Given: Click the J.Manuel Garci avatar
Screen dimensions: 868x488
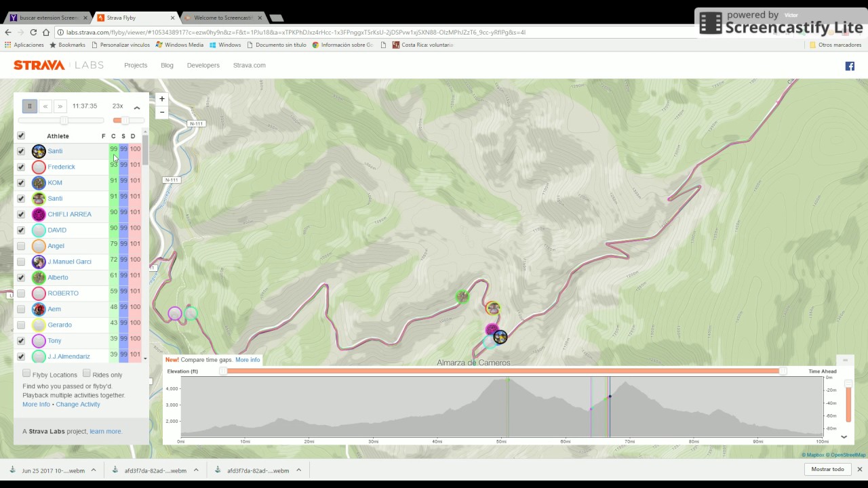Looking at the screenshot, I should 39,262.
